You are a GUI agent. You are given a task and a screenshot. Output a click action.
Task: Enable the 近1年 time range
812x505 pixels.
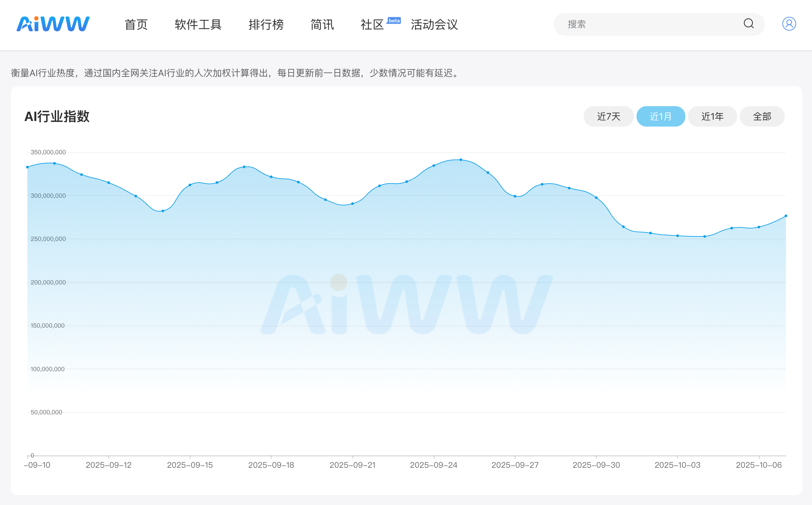click(x=712, y=116)
